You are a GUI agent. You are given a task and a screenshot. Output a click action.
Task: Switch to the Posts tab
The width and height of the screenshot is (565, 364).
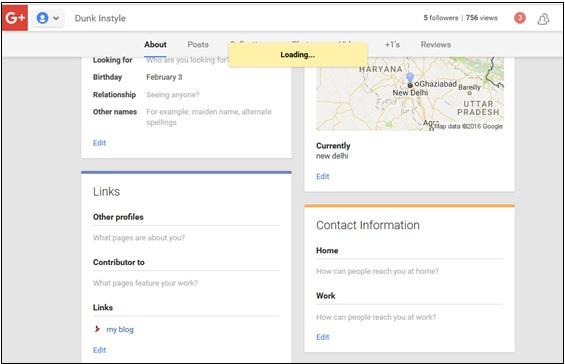(198, 44)
